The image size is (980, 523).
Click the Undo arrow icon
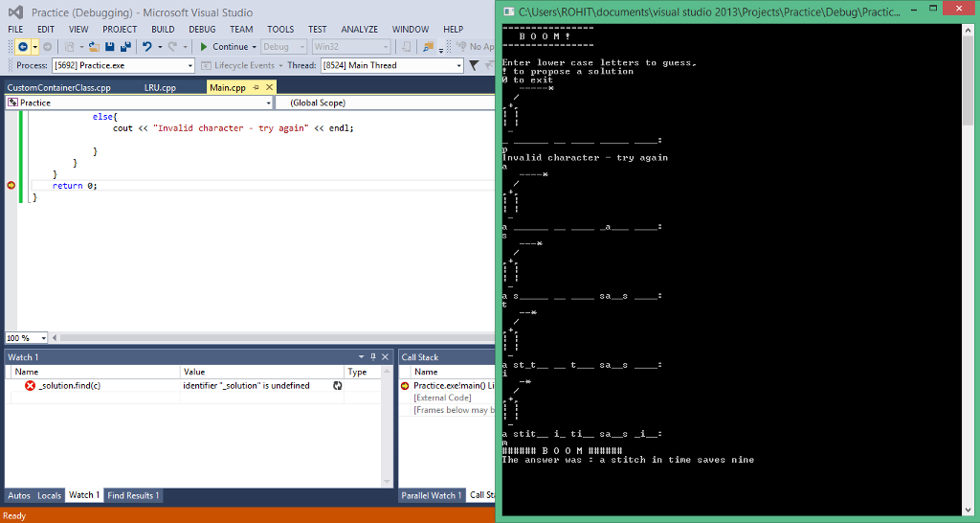click(147, 47)
